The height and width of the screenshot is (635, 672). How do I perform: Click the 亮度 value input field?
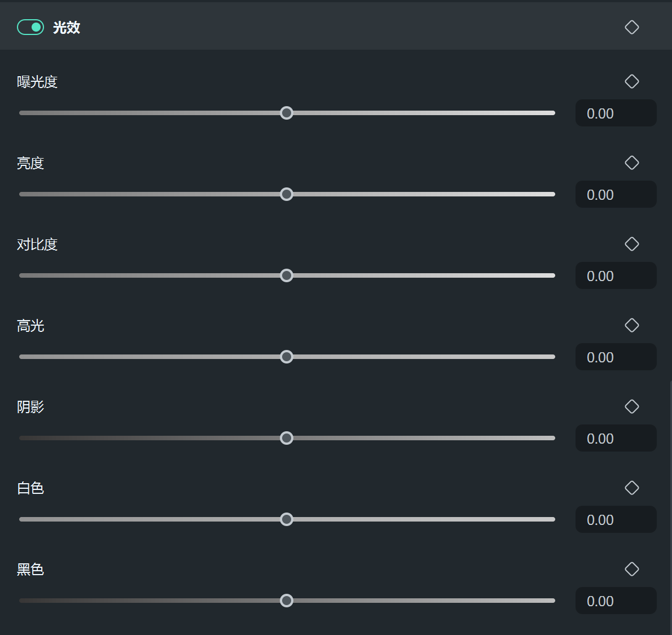click(616, 195)
